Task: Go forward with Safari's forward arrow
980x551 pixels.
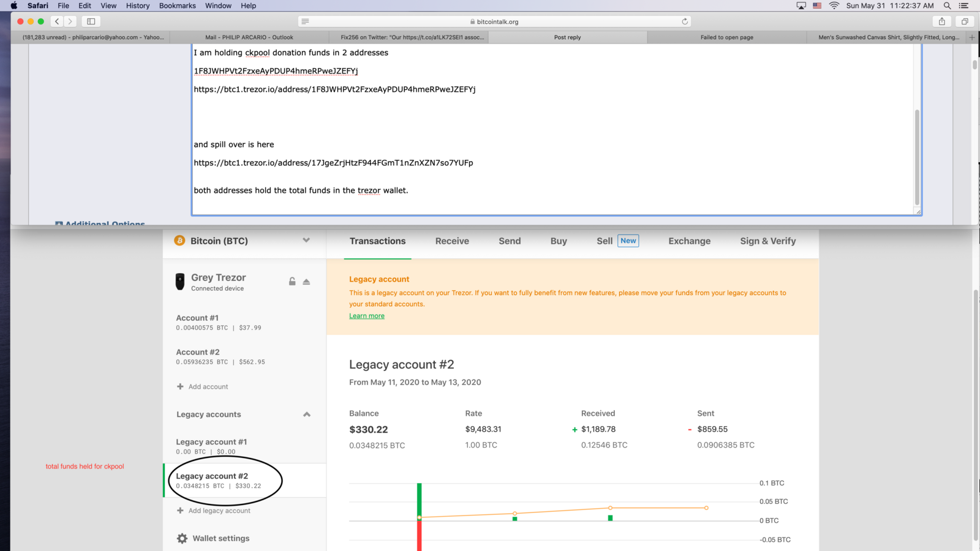Action: point(70,21)
